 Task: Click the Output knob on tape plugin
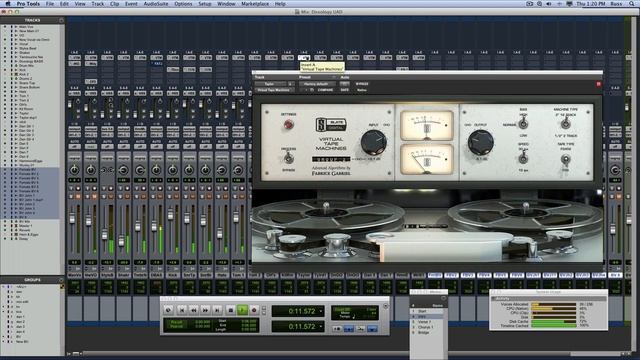[x=480, y=142]
